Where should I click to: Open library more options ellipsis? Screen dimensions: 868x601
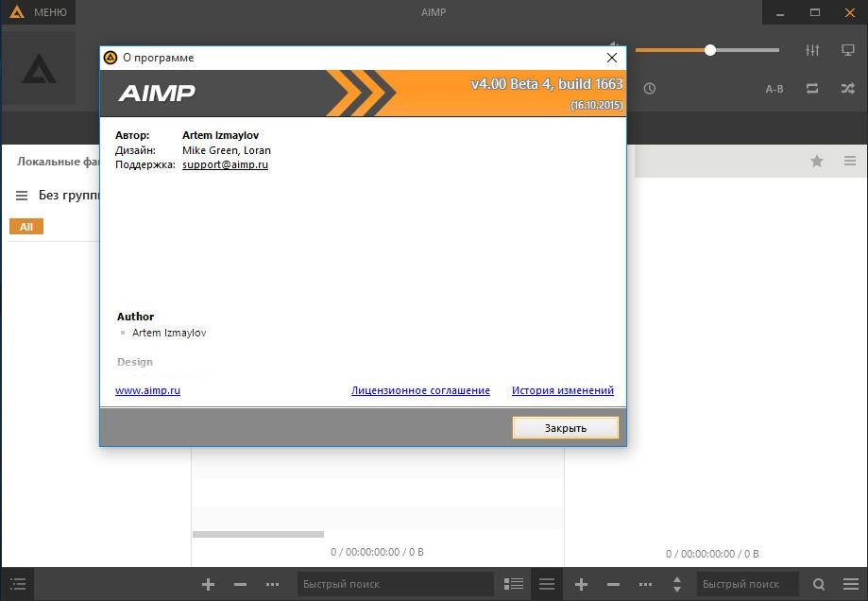pos(272,584)
